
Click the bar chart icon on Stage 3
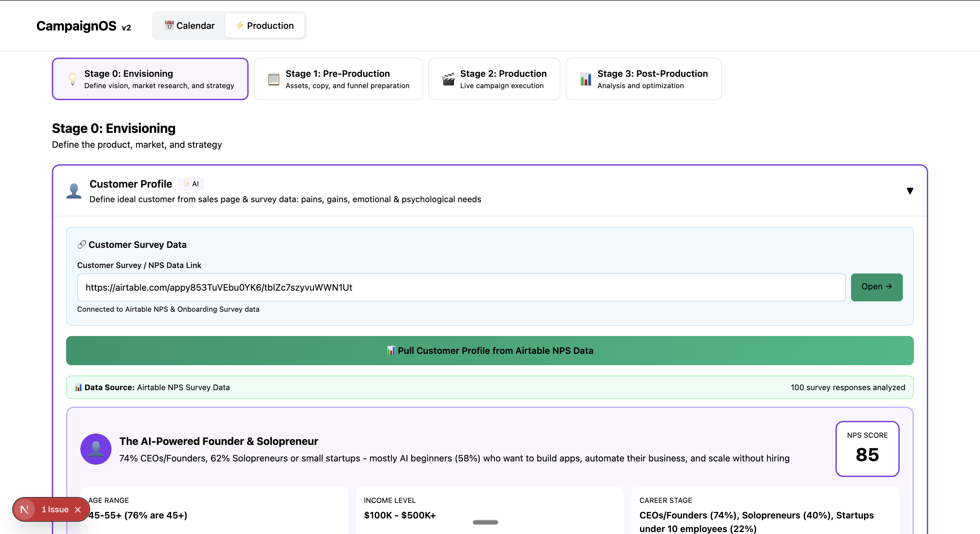(x=586, y=79)
